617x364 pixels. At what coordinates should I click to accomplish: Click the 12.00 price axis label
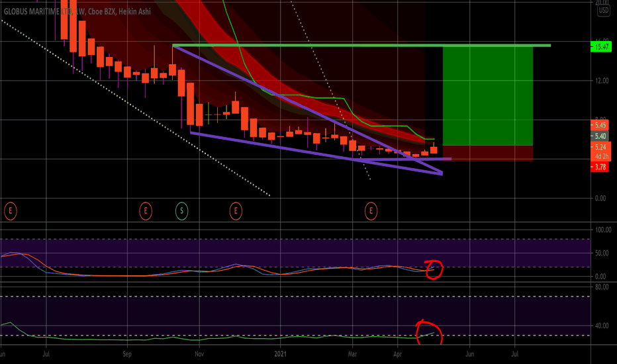[602, 81]
